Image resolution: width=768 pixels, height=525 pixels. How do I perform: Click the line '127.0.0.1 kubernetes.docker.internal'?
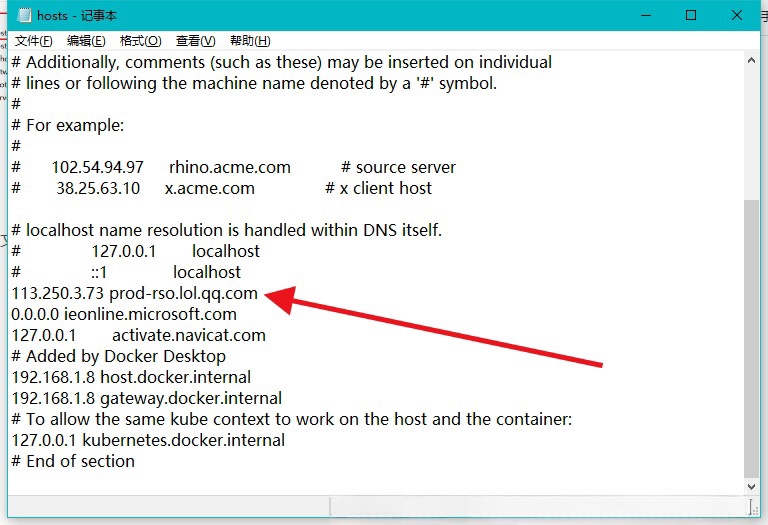click(x=148, y=440)
